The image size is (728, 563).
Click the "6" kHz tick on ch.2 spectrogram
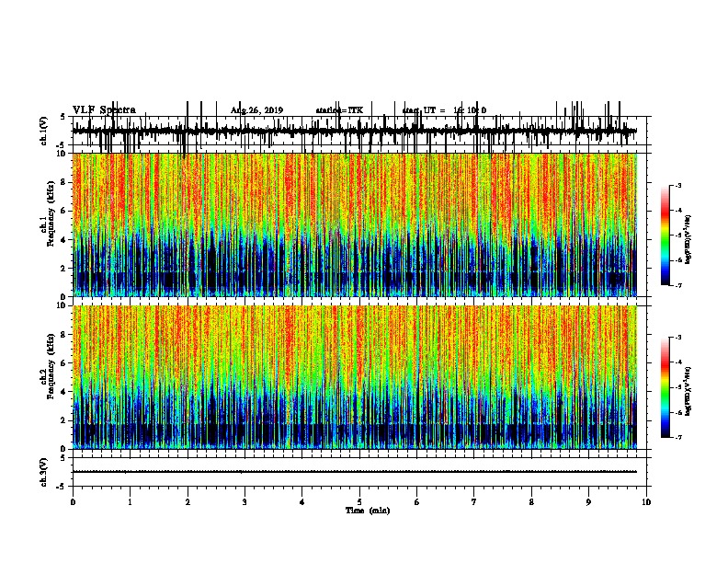coord(64,363)
